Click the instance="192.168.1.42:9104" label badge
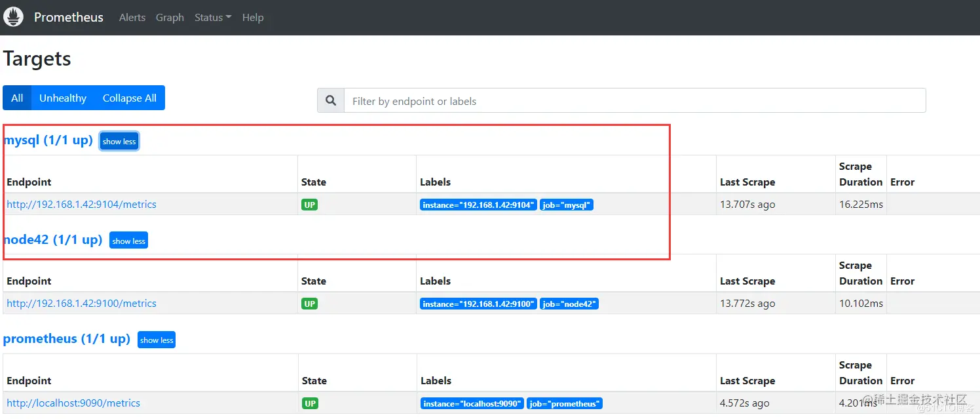The image size is (980, 419). click(x=478, y=205)
